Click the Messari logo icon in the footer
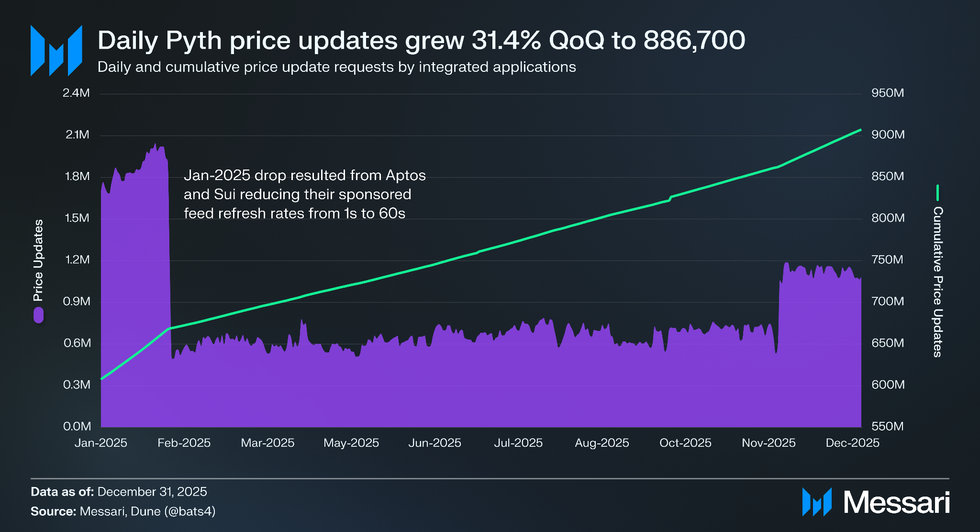The width and height of the screenshot is (980, 532). coord(816,502)
